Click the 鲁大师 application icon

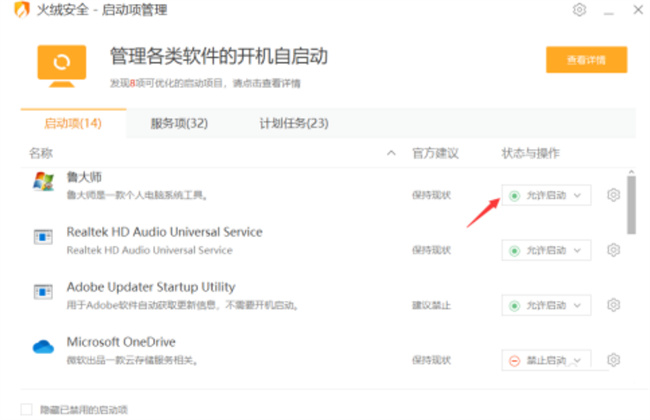[x=44, y=182]
